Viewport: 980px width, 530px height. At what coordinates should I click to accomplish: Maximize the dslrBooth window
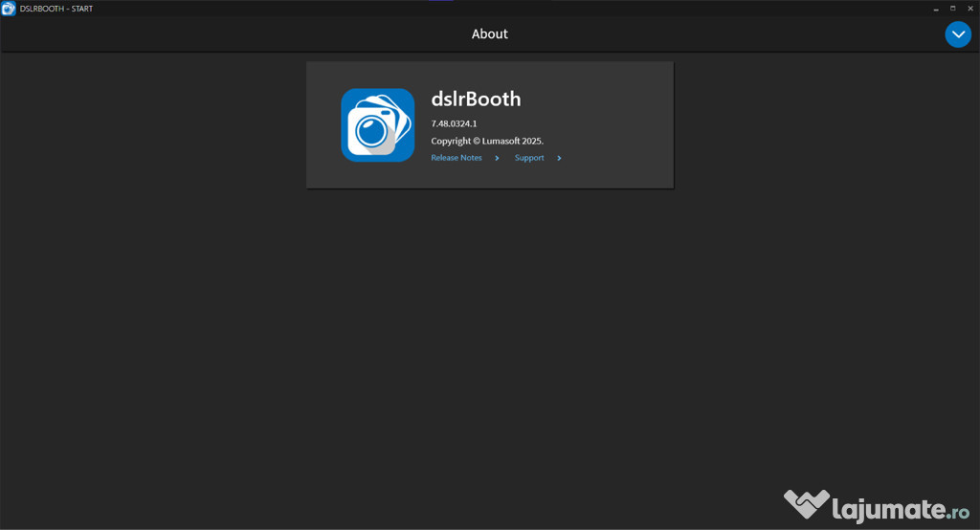click(x=952, y=9)
